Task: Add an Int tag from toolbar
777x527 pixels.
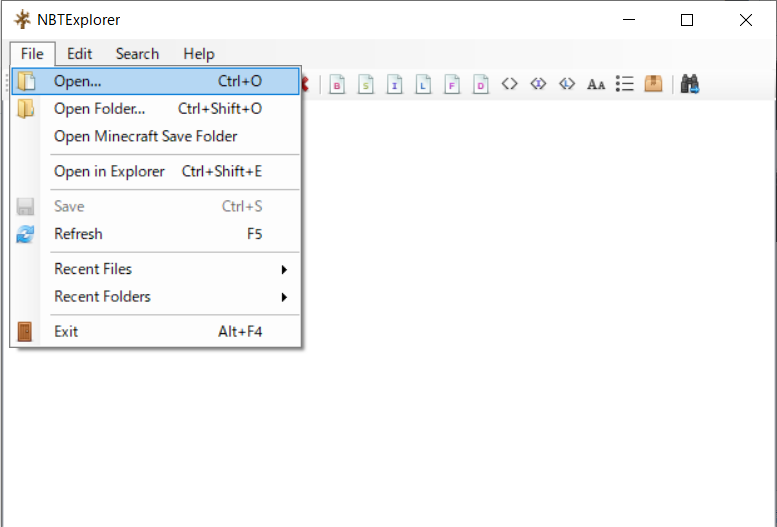Action: (x=394, y=84)
